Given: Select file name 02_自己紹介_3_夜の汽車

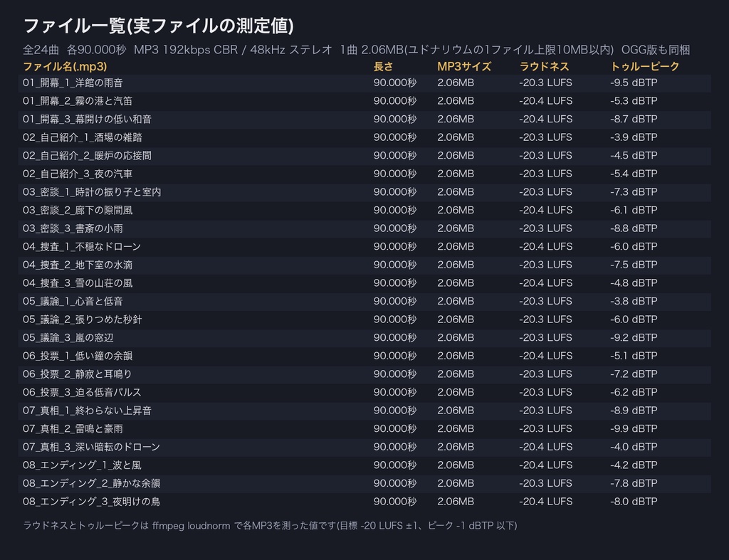Looking at the screenshot, I should click(78, 174).
